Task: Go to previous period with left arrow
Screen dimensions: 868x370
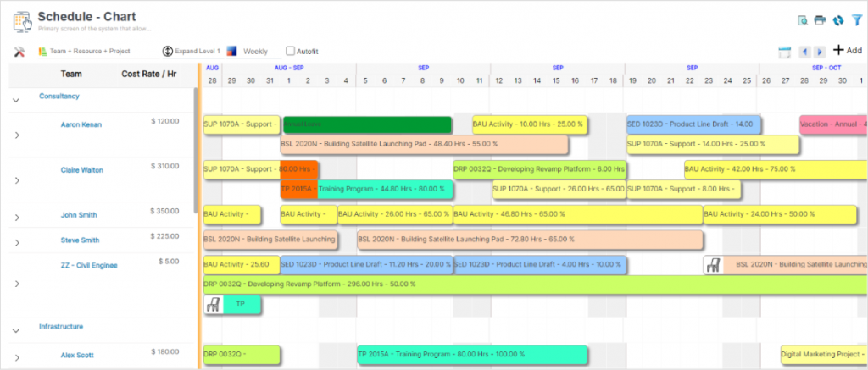Action: [804, 52]
